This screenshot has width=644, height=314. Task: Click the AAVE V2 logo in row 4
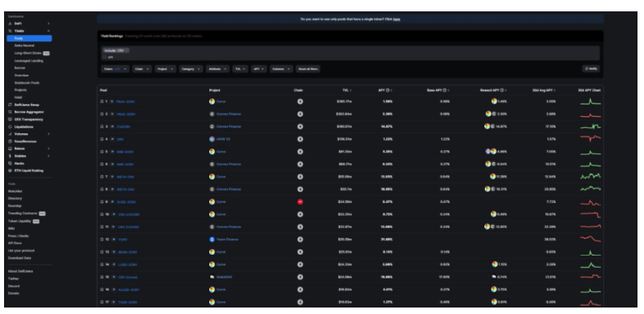pos(212,140)
